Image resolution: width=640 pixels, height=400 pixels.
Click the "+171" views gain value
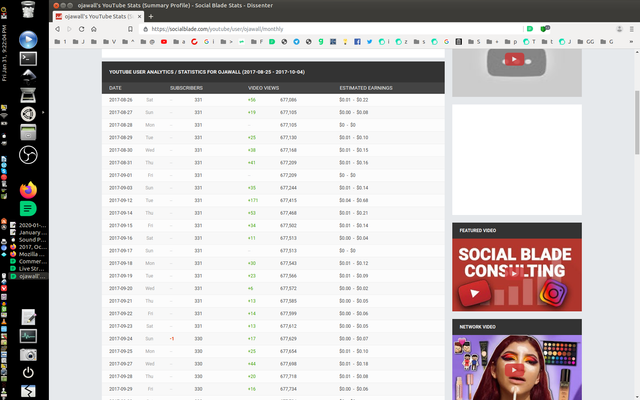coord(253,200)
